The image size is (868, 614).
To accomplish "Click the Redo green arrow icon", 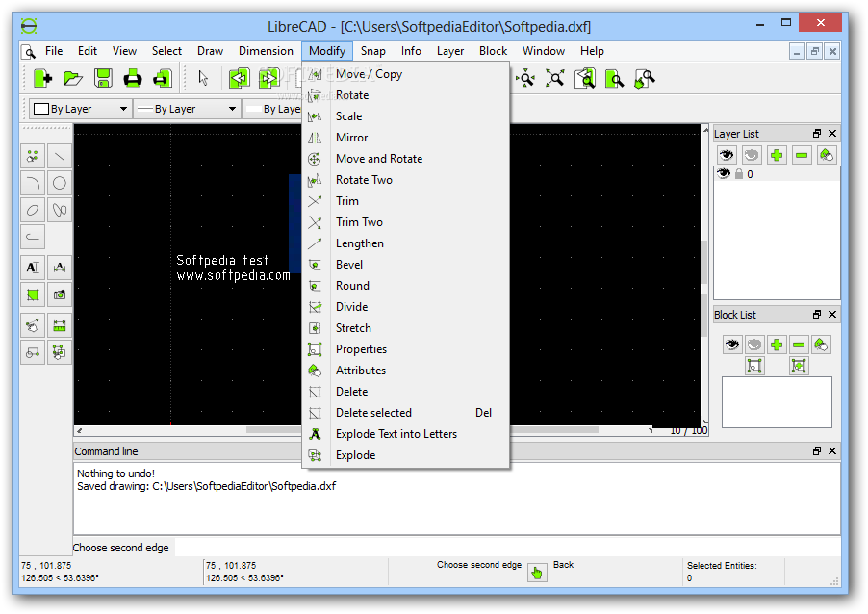I will 269,78.
